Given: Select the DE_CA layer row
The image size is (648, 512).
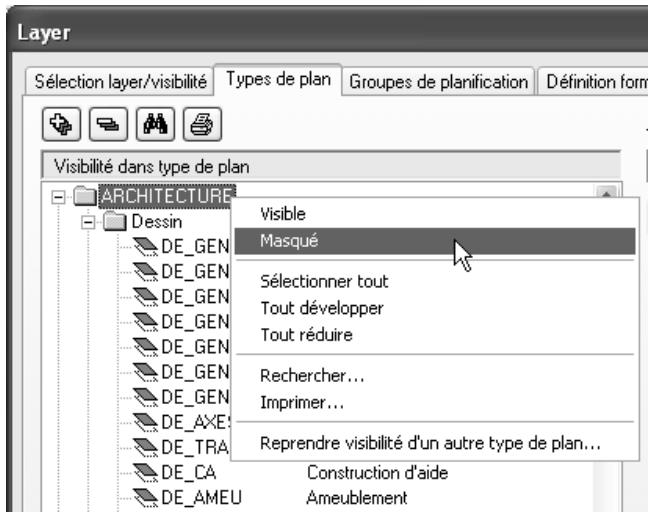Looking at the screenshot, I should tap(188, 473).
